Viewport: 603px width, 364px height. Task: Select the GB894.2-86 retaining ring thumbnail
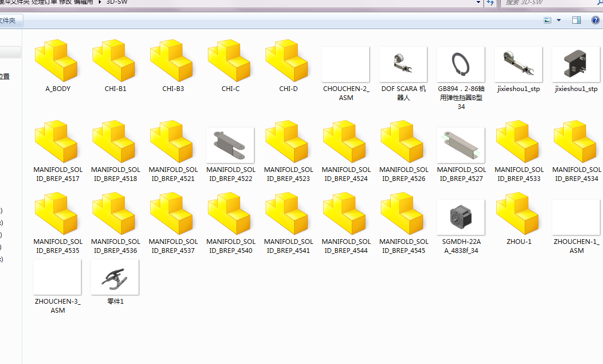461,64
